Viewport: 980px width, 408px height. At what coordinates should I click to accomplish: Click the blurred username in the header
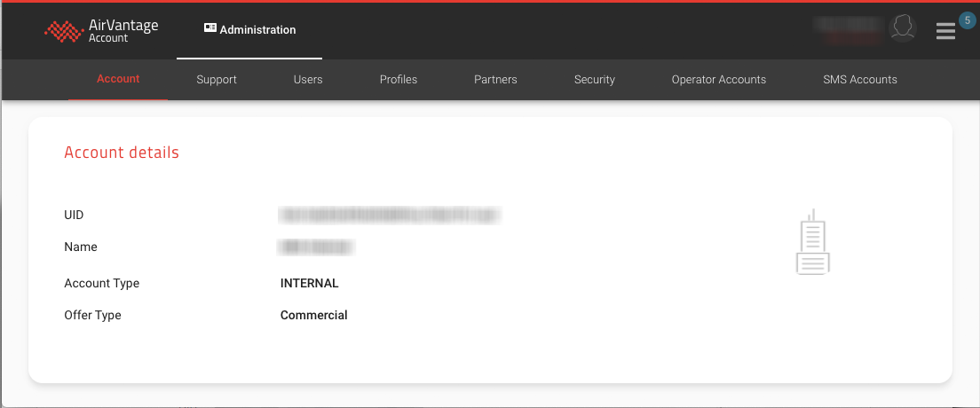pos(850,29)
